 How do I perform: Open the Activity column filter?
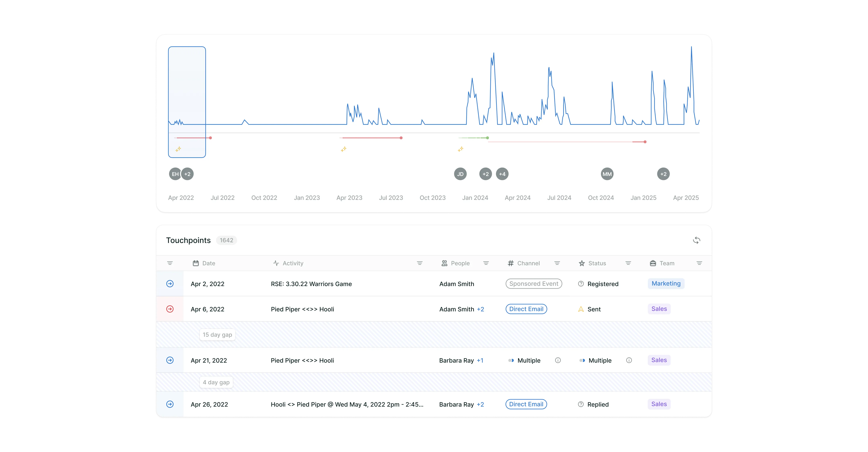[419, 263]
